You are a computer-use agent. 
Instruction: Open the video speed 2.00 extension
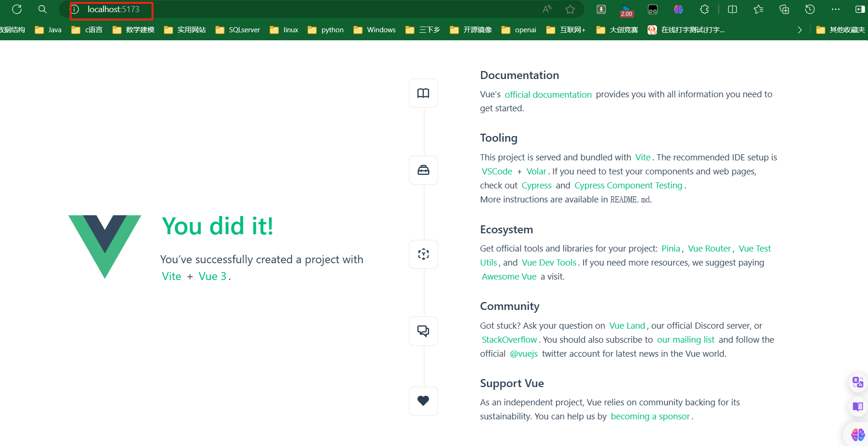pos(627,10)
